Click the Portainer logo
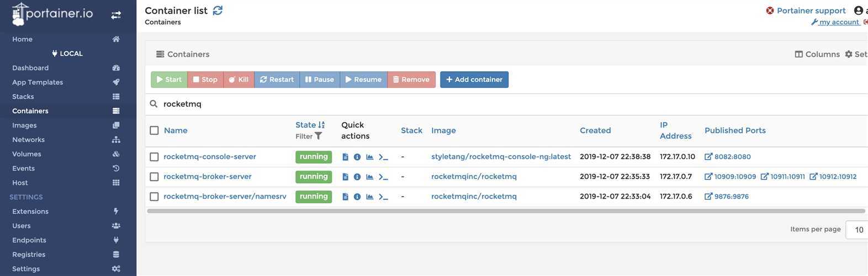868x276 pixels. tap(52, 14)
